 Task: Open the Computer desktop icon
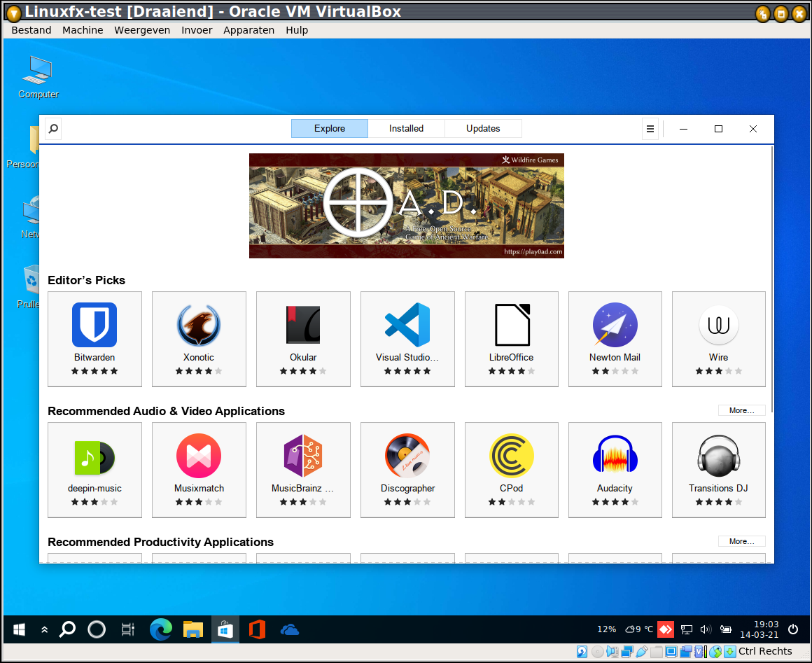click(38, 77)
